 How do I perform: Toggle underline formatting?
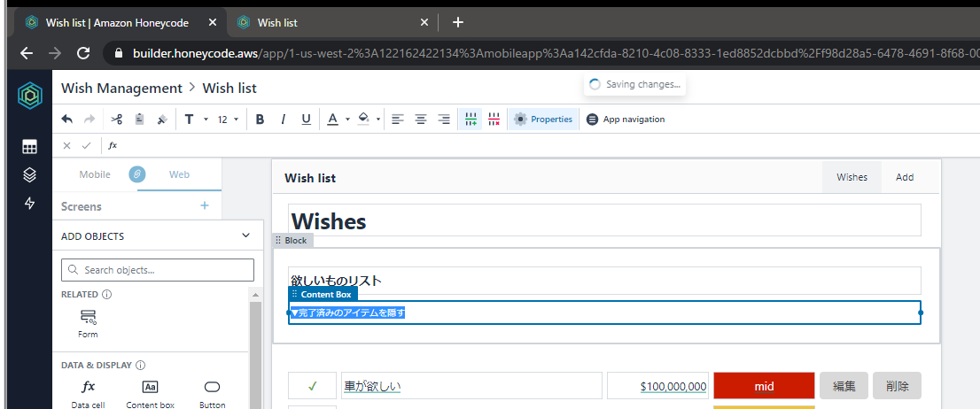[306, 120]
